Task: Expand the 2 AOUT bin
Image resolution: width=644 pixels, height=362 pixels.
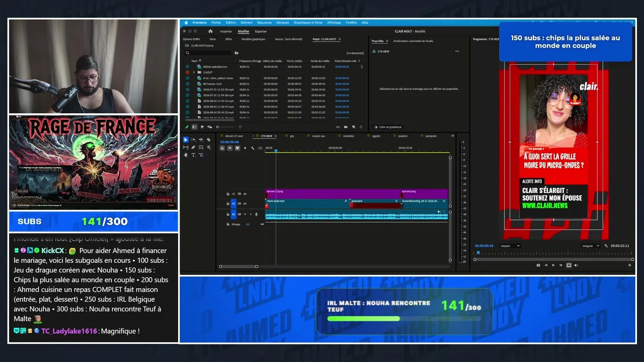Action: 194,72
